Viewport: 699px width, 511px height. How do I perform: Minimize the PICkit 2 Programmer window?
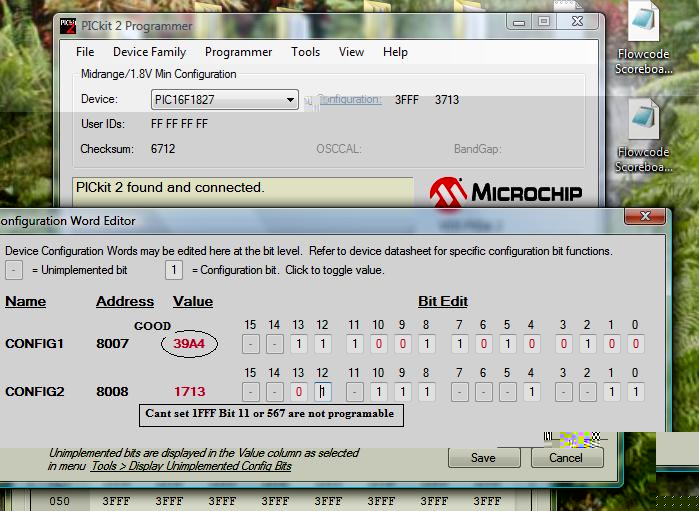click(519, 22)
